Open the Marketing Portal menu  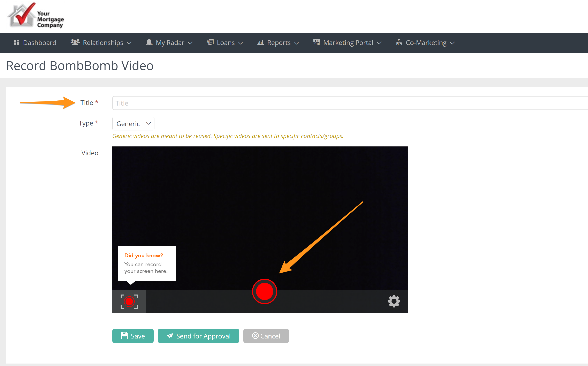coord(348,43)
